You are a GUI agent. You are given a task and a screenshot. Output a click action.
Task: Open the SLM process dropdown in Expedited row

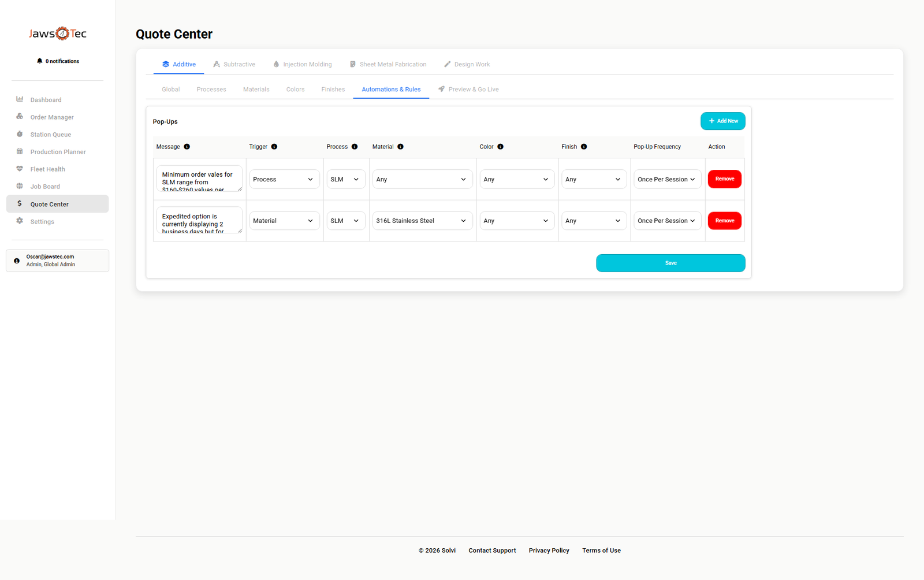346,221
